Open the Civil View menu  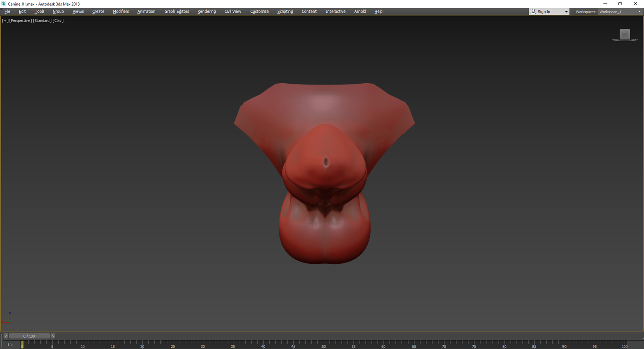click(233, 11)
